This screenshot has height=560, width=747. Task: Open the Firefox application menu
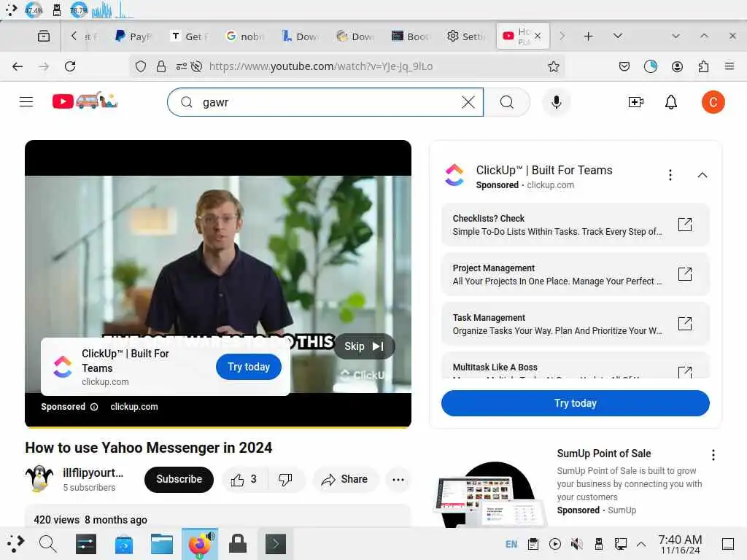click(729, 66)
